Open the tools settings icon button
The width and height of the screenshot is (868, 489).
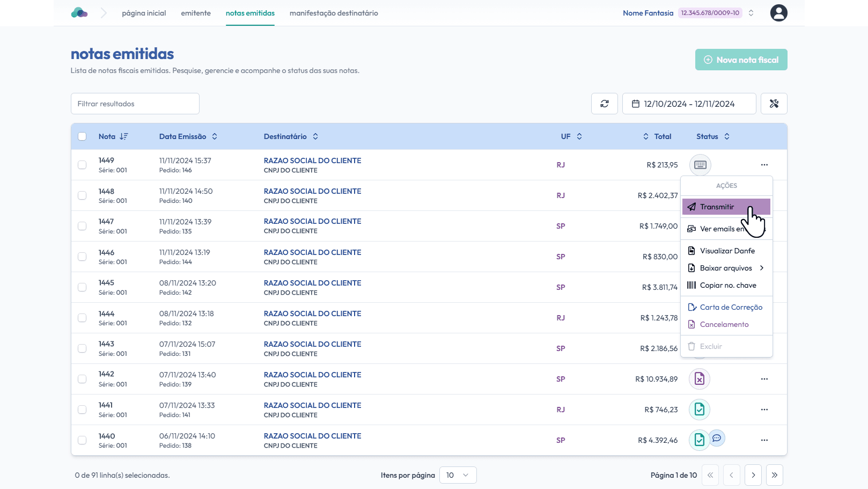(x=774, y=104)
